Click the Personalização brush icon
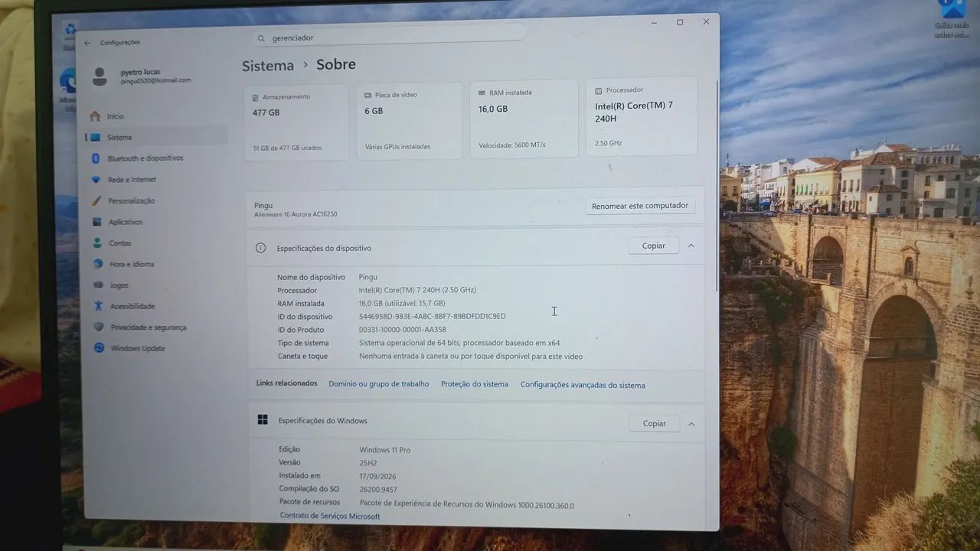 click(x=96, y=201)
